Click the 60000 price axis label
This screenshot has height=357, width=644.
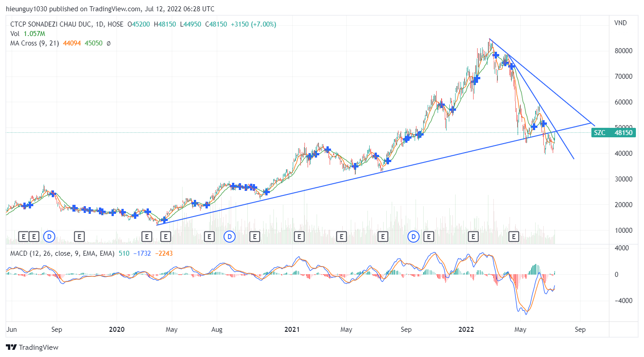624,102
